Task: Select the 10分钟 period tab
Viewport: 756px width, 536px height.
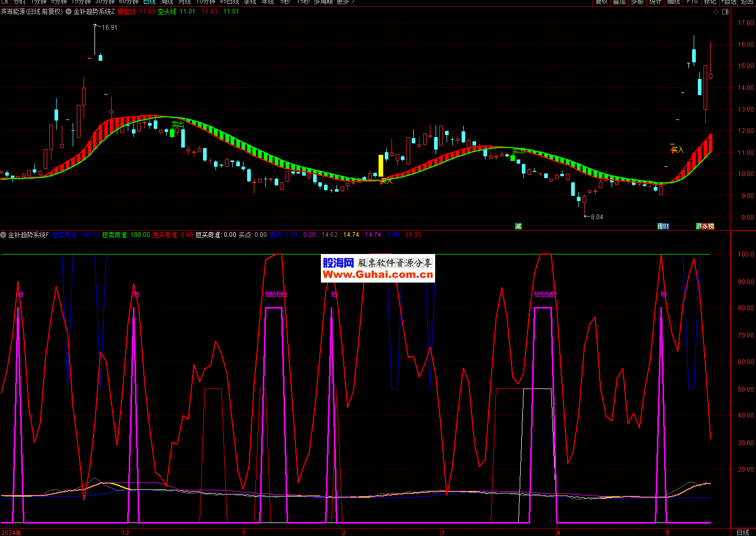Action: (x=206, y=2)
